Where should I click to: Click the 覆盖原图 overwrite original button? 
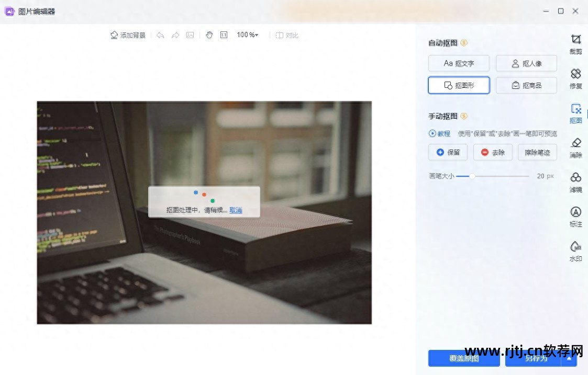[464, 358]
